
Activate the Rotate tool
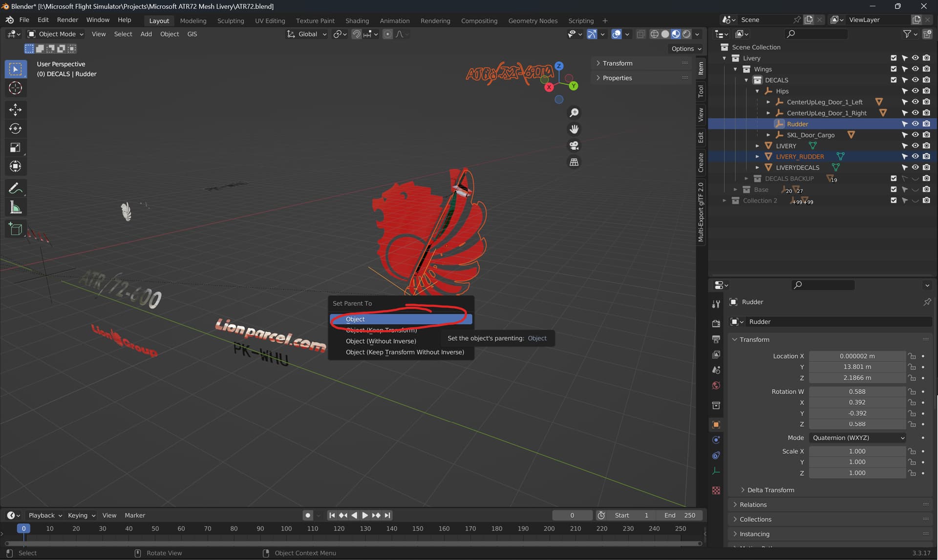16,128
